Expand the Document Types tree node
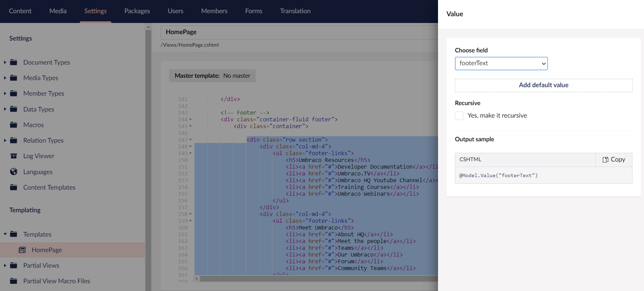The width and height of the screenshot is (644, 291). click(5, 62)
